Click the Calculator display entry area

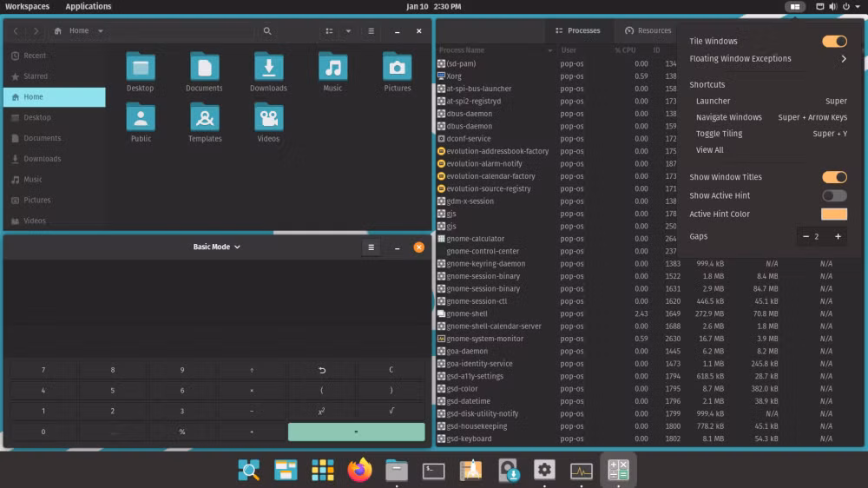coord(216,308)
